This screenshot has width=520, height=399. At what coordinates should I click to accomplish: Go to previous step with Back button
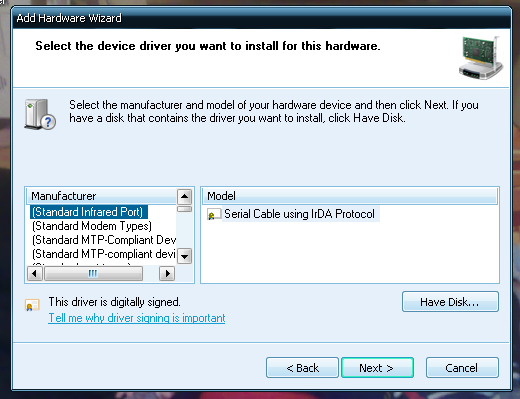[x=302, y=368]
